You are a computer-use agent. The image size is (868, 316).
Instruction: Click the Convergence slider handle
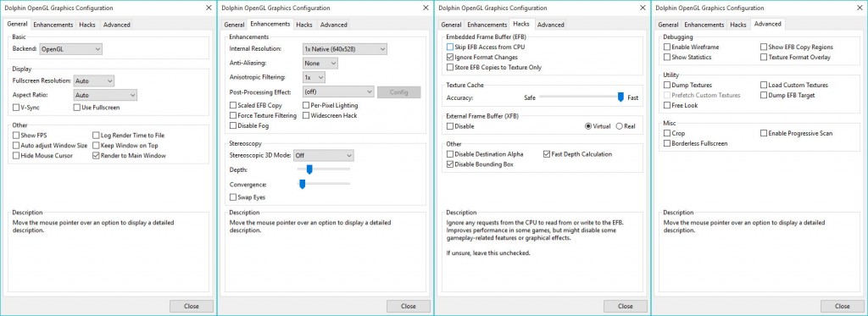click(x=303, y=184)
